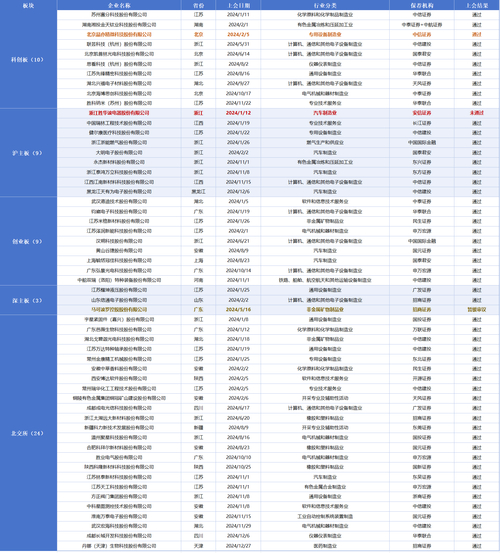Select the 北交所（24）section cell

click(28, 433)
